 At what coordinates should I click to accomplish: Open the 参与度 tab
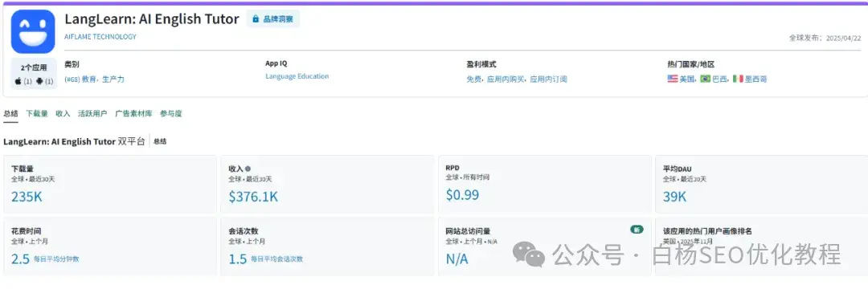click(x=171, y=113)
